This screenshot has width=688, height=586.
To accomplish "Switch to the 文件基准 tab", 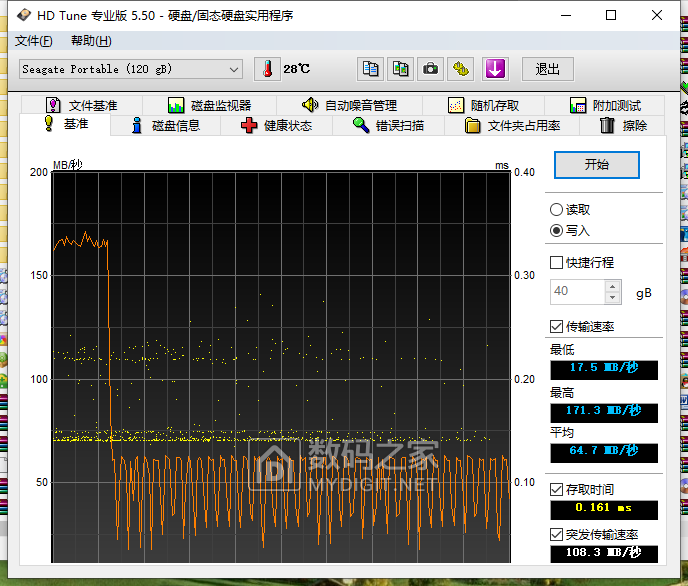I will click(82, 105).
